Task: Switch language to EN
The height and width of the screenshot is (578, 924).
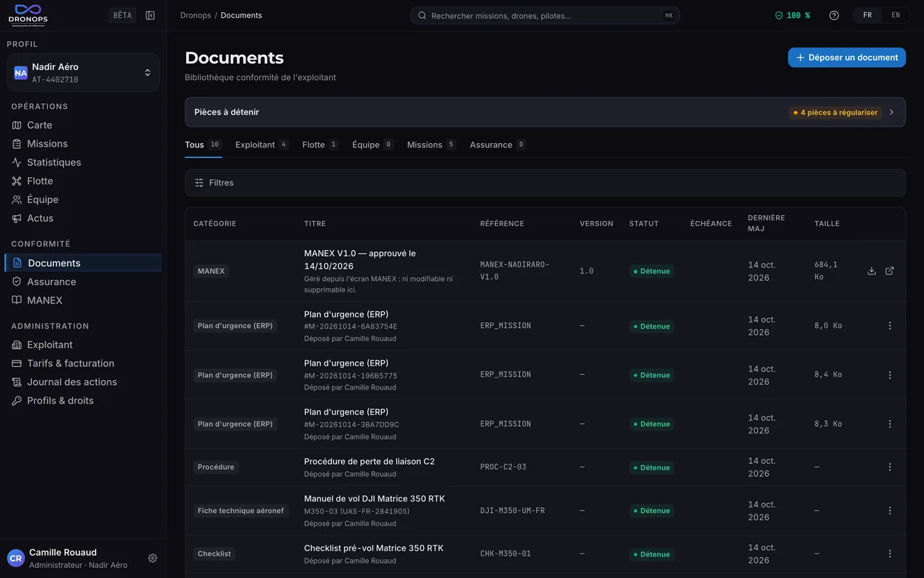Action: pos(896,15)
